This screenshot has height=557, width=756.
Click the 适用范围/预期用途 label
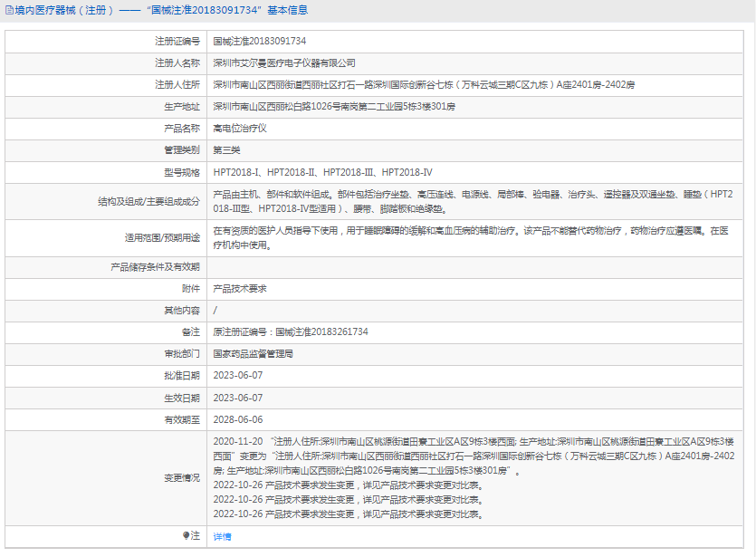pos(162,238)
